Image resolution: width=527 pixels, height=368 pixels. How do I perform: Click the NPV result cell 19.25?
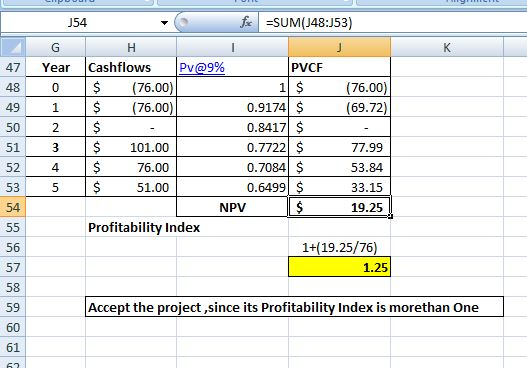click(339, 207)
